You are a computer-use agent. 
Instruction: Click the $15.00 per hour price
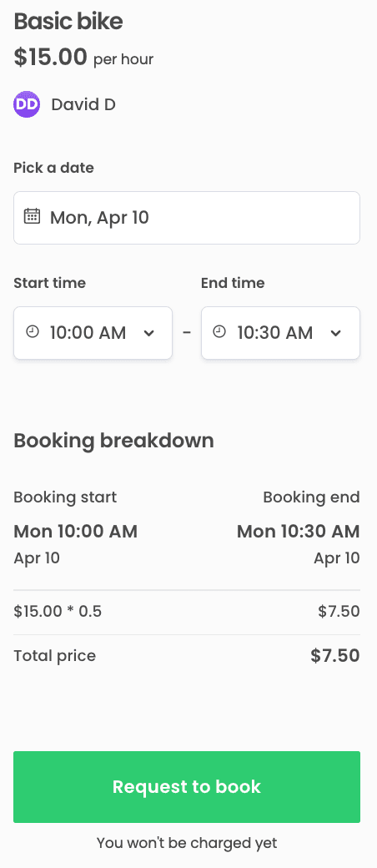(x=83, y=57)
